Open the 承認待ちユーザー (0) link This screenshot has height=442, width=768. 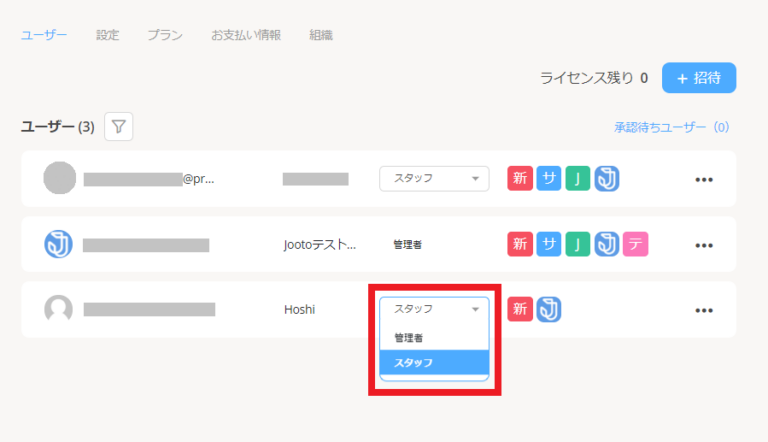[671, 127]
